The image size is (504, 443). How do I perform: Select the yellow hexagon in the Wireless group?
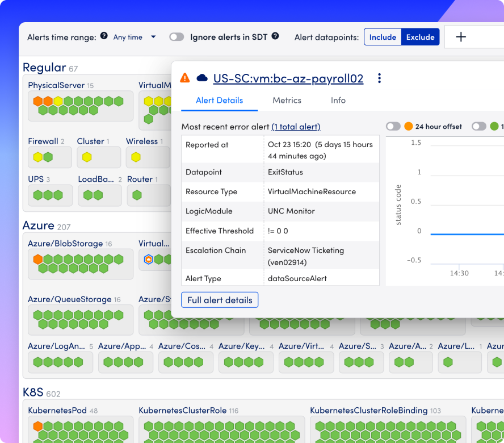[136, 157]
